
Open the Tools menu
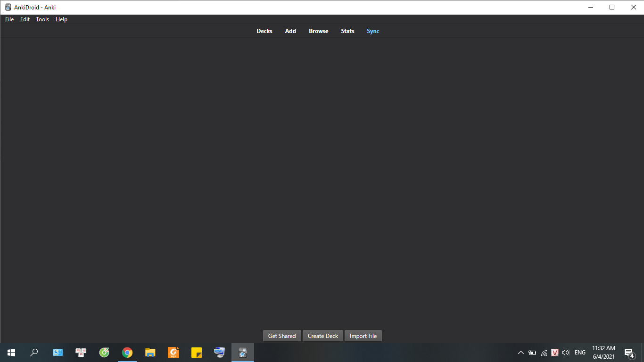[x=42, y=19]
